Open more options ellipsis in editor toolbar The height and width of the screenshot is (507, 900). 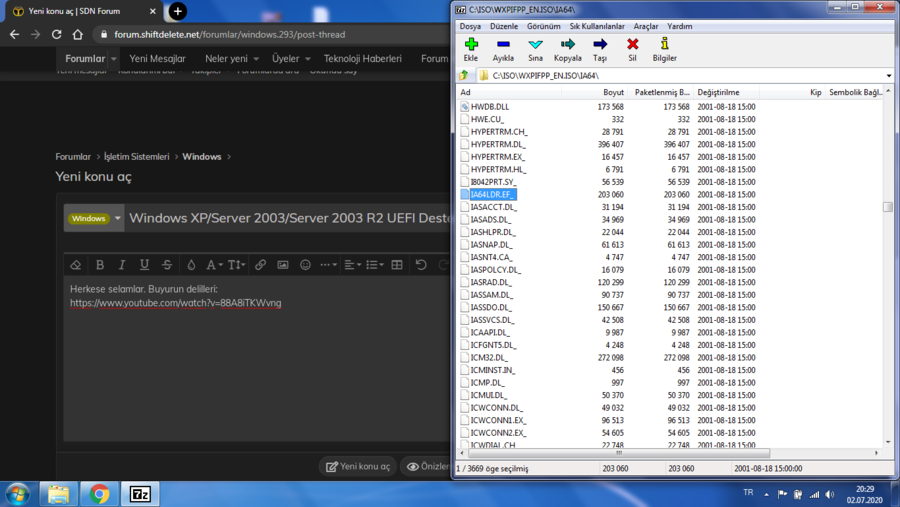point(328,265)
